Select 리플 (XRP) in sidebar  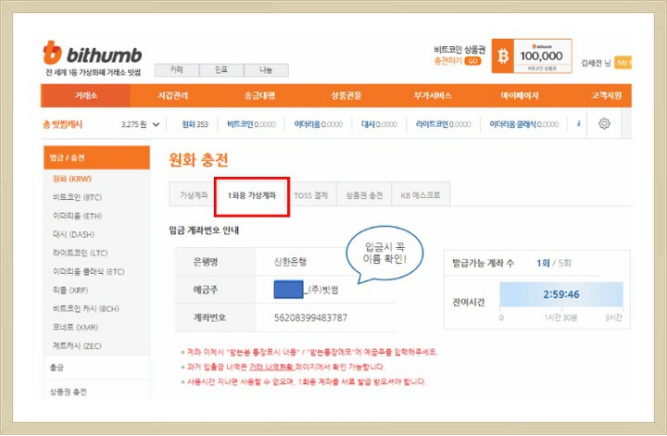[70, 290]
